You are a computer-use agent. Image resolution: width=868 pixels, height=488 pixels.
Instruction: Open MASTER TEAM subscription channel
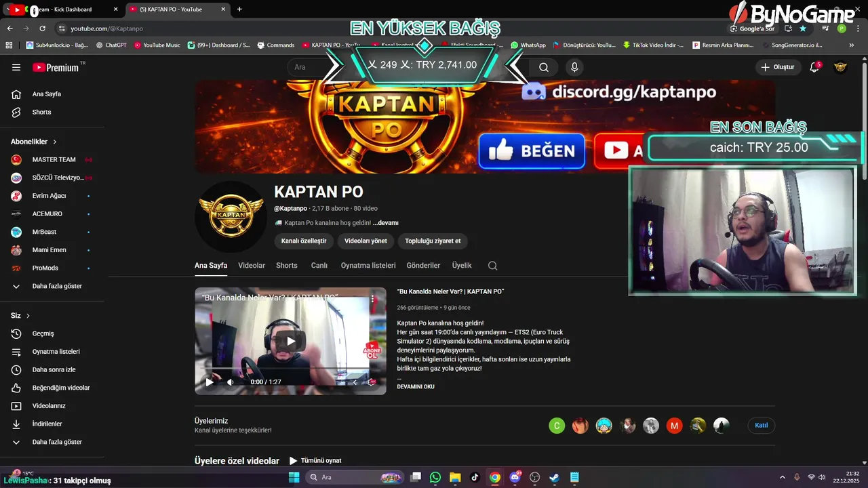pyautogui.click(x=52, y=160)
